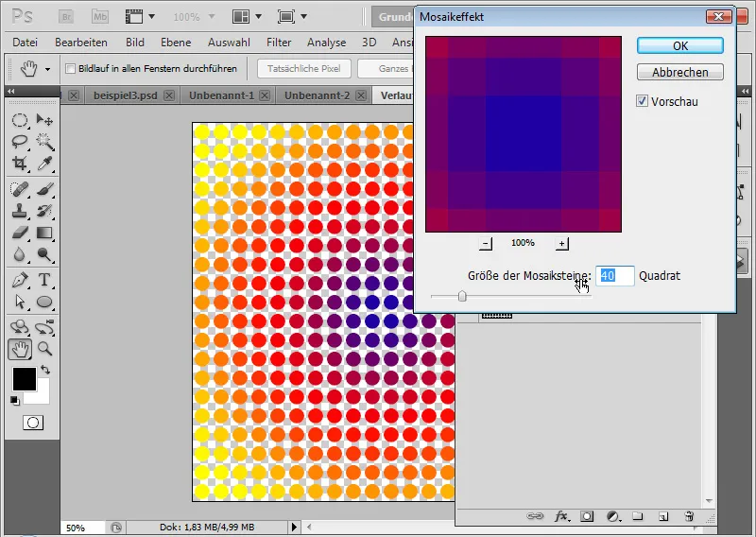756x537 pixels.
Task: Toggle Vorschau preview checkbox
Action: 642,101
